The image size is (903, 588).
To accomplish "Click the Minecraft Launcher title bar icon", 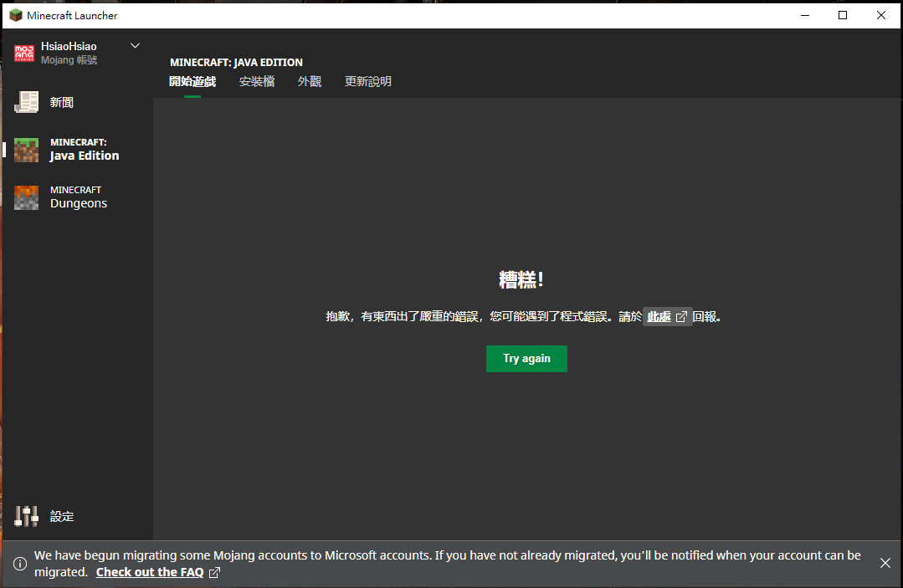I will (x=16, y=15).
